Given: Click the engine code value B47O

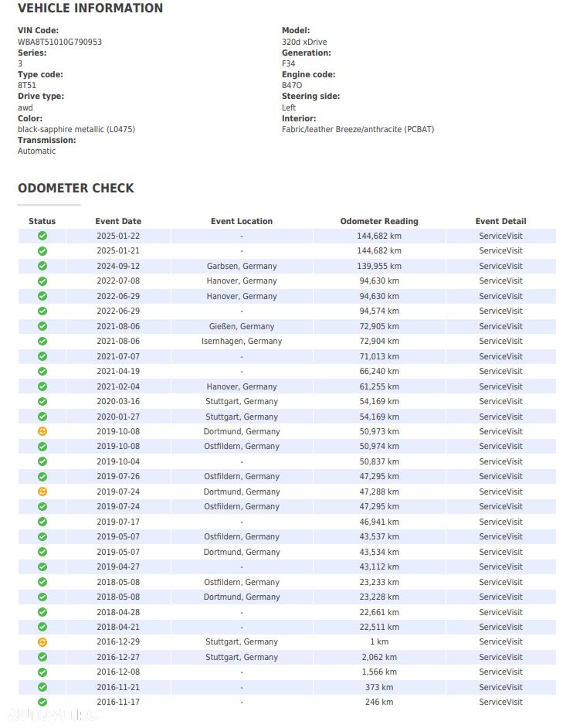Looking at the screenshot, I should coord(292,86).
